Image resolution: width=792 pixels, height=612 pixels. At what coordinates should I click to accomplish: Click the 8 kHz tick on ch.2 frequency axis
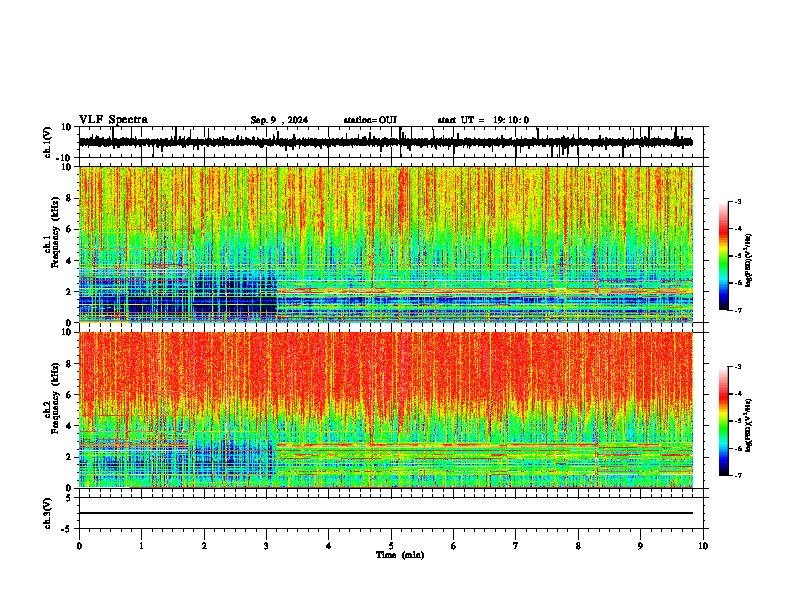point(70,364)
